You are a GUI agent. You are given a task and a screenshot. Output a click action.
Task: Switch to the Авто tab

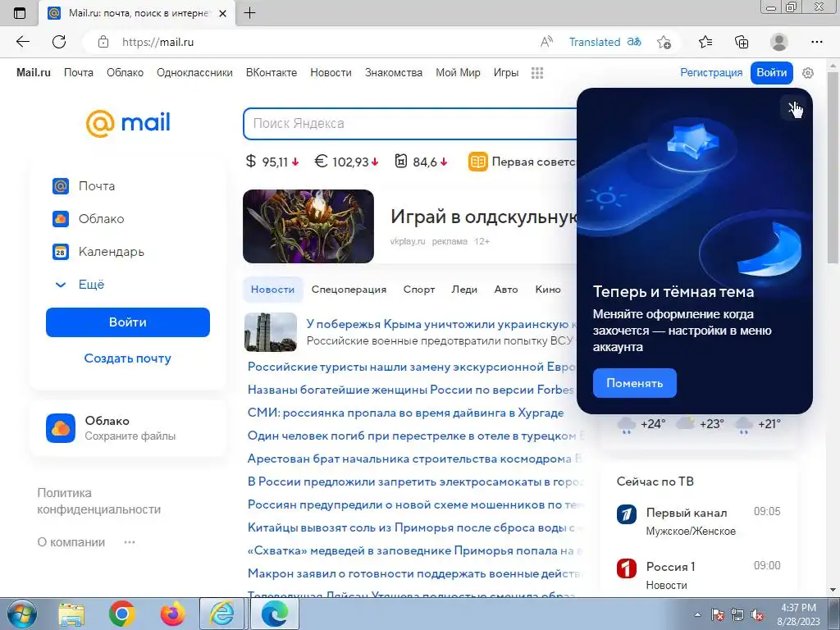[506, 290]
